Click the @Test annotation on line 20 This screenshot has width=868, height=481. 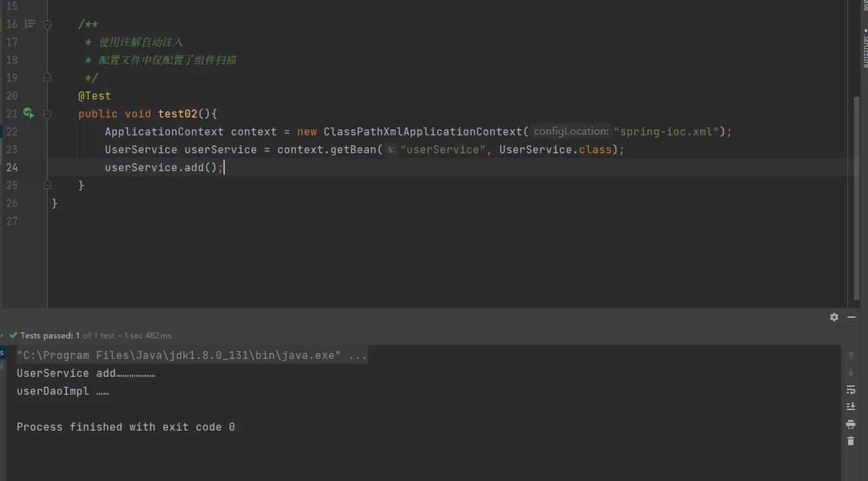pos(95,96)
